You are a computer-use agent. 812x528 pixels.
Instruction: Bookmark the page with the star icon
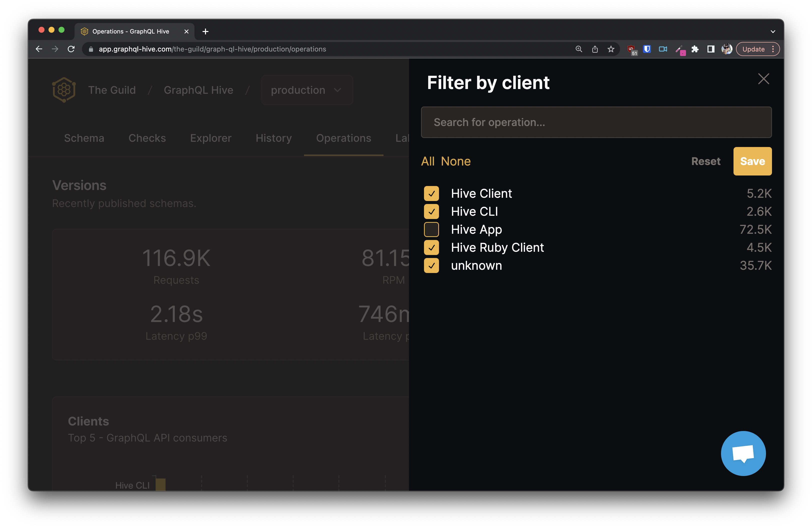pos(611,49)
